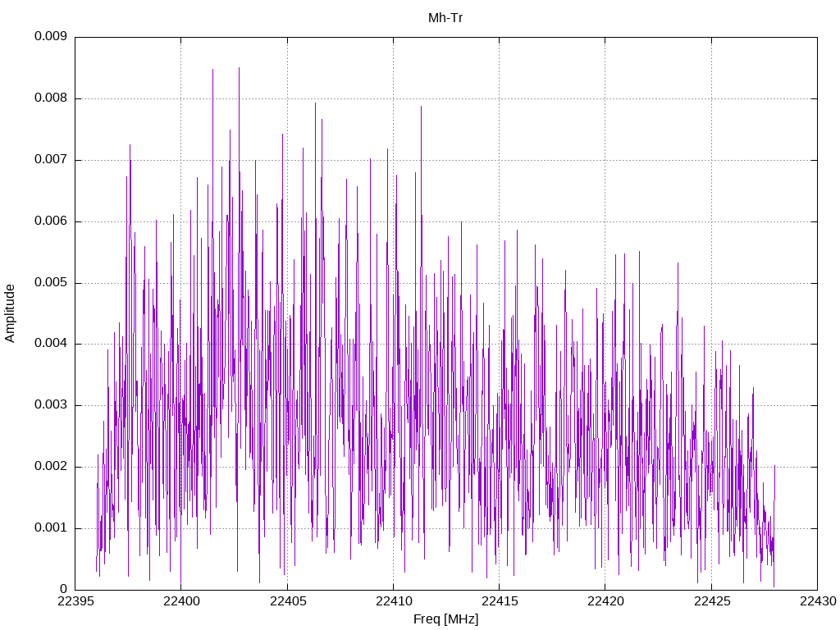Screen dimensions: 840x630
Task: Click the x-axis tick label 22425
Action: 712,601
